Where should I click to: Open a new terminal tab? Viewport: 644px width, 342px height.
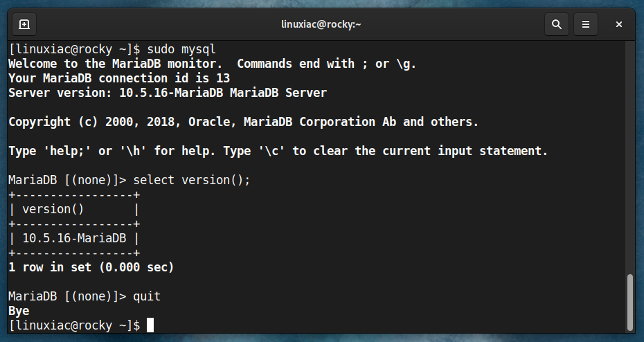pos(24,25)
